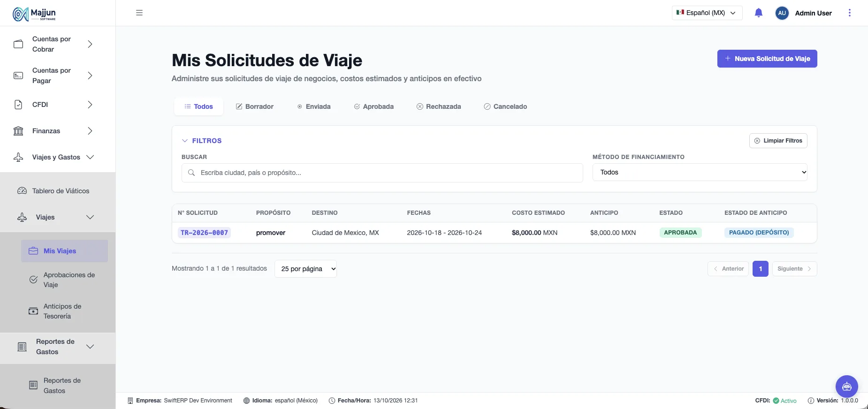Click the Limpiar Filtros button
This screenshot has height=409, width=868.
[x=778, y=141]
